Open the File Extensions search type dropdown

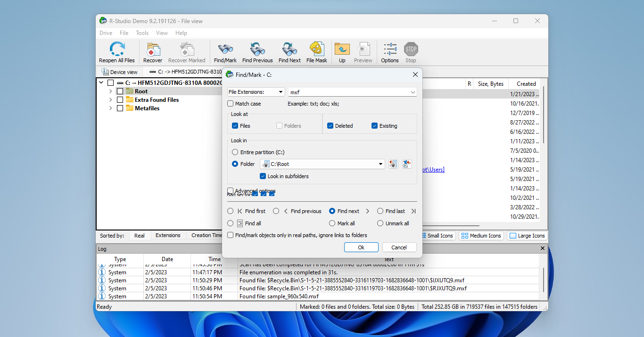click(x=256, y=92)
